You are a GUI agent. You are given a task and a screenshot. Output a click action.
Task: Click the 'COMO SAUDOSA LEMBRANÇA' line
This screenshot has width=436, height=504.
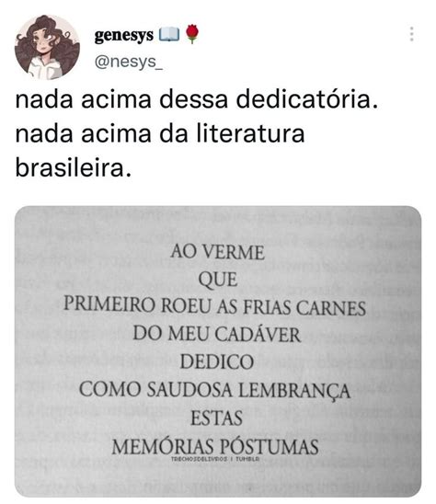(x=214, y=390)
